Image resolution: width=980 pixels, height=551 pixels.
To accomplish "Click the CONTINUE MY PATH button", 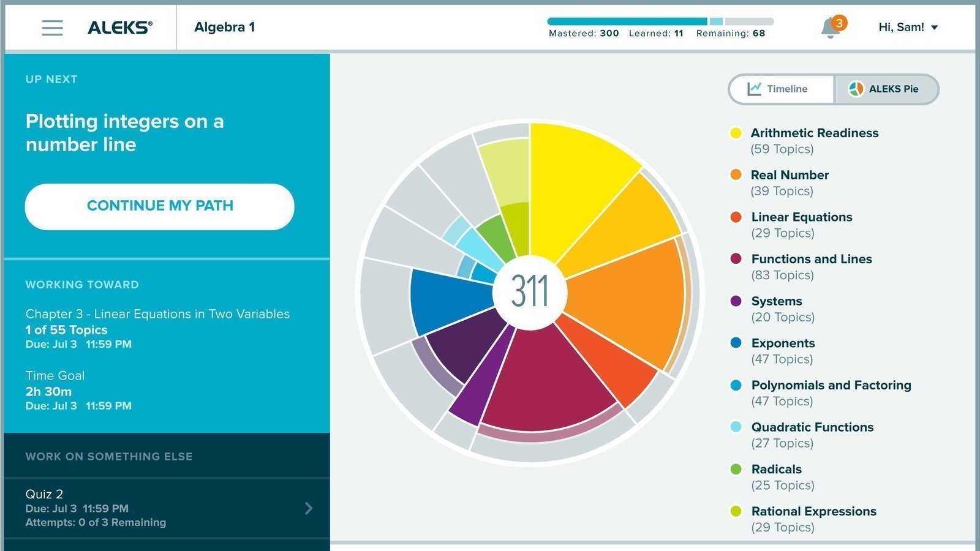I will point(159,206).
